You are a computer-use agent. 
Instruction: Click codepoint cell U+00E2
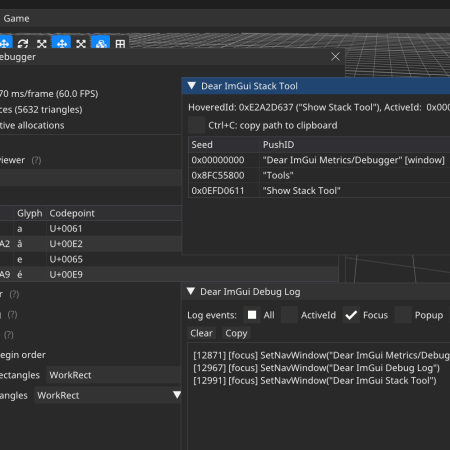pos(66,244)
